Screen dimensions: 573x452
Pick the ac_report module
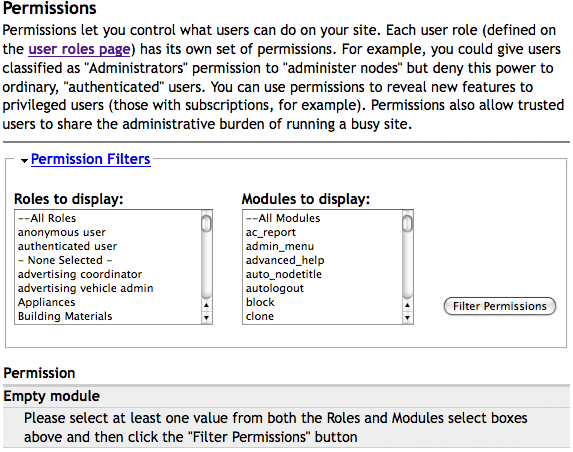tap(322, 232)
